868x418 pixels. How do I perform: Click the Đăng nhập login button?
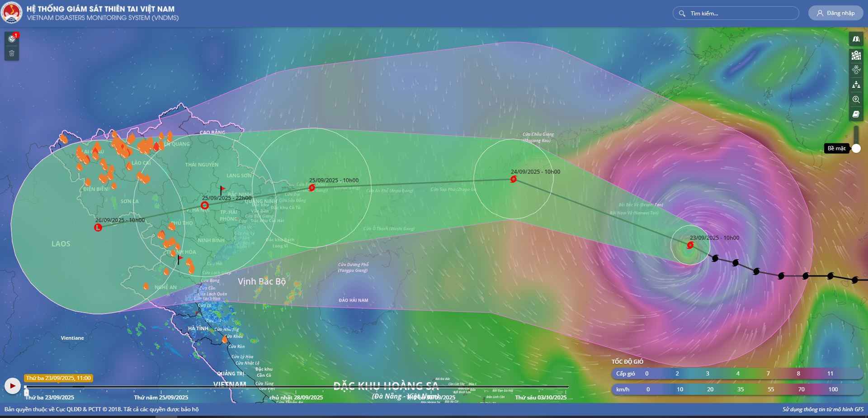point(835,13)
